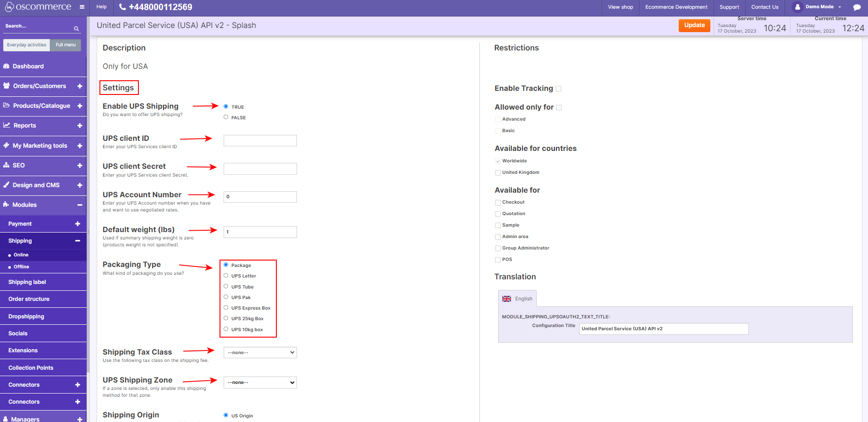
Task: Click the UPS client Secret field
Action: pyautogui.click(x=260, y=169)
